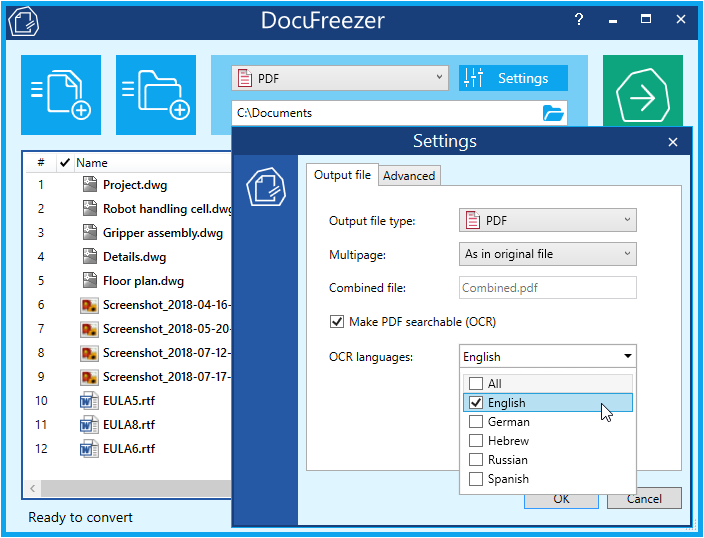Check the German language checkbox
This screenshot has height=538, width=704.
point(475,422)
